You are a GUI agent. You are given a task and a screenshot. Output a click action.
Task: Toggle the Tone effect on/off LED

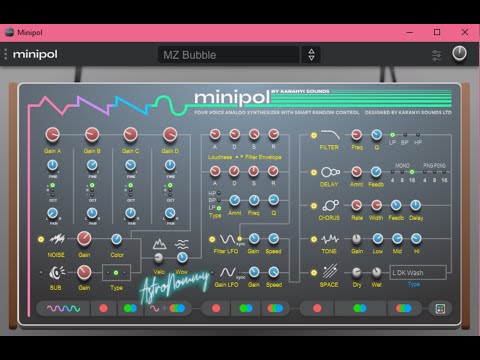point(314,239)
